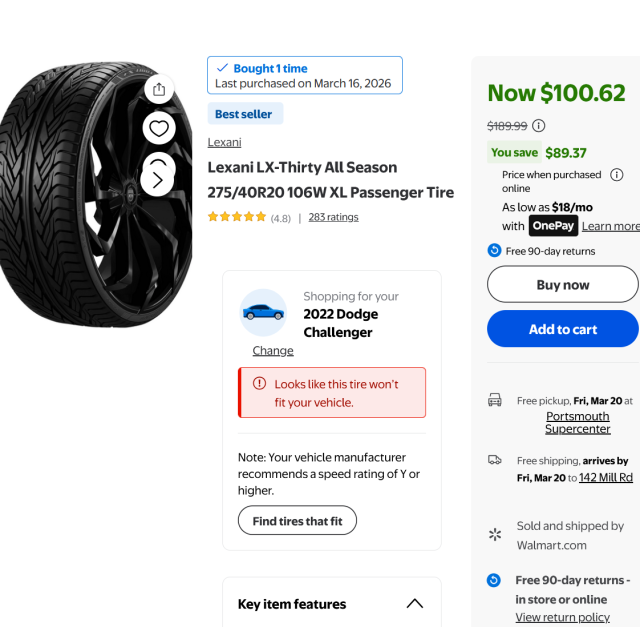Change shipping address 142 Mill Rd
The height and width of the screenshot is (627, 640).
(607, 478)
